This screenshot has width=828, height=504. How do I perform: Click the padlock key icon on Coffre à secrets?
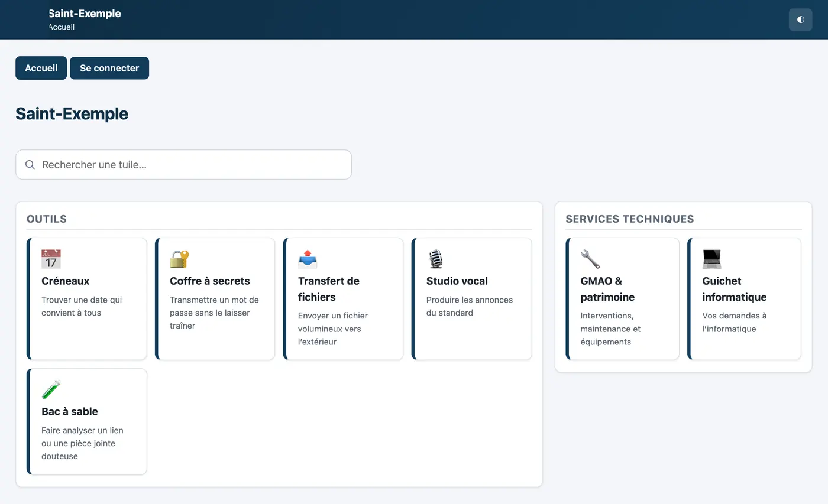coord(179,259)
